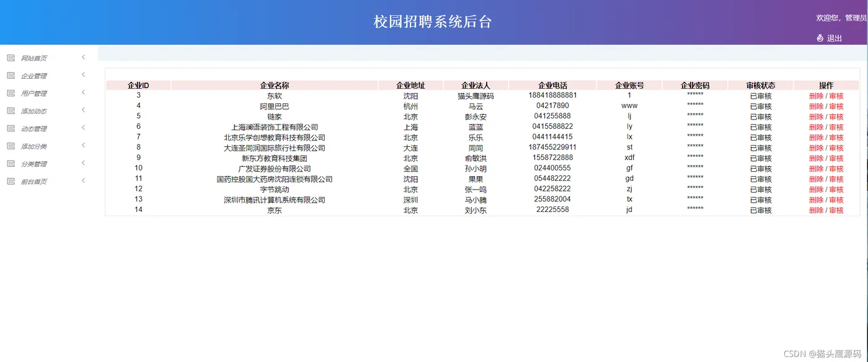Select the 网站首页 menu item

(x=35, y=57)
